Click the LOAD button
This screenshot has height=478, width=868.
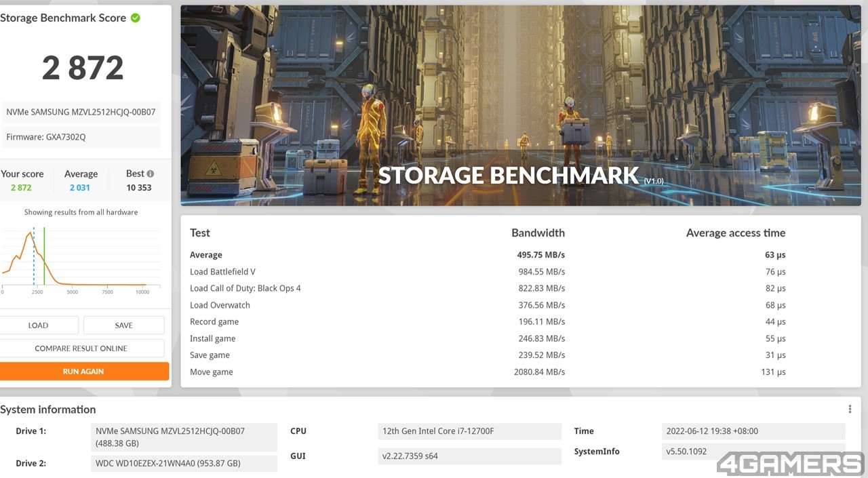(38, 325)
